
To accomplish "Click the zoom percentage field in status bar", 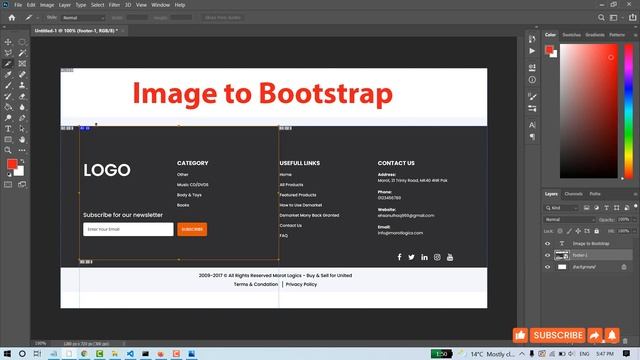I will point(40,344).
